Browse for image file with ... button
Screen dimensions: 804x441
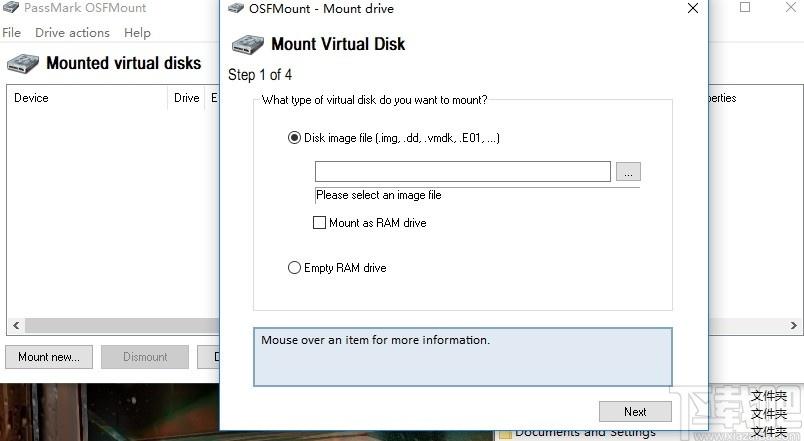628,172
